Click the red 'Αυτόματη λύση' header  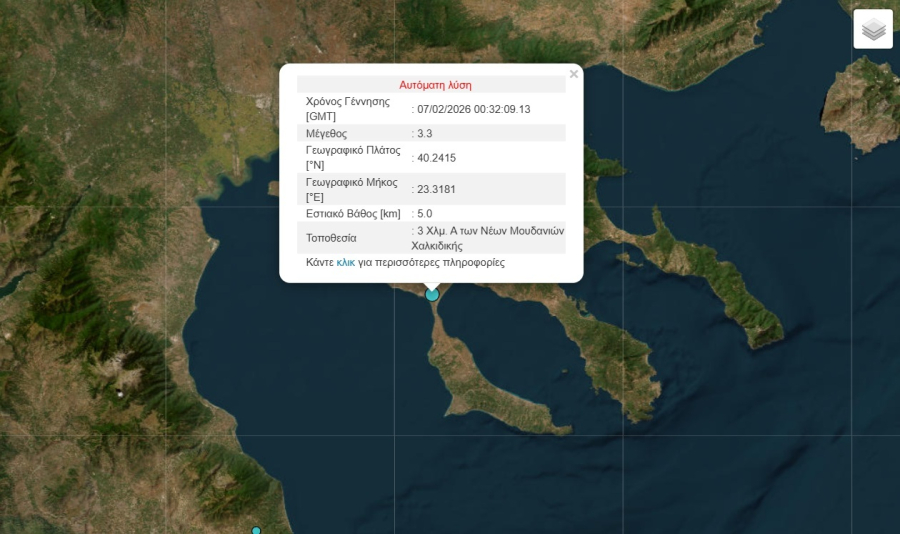435,85
